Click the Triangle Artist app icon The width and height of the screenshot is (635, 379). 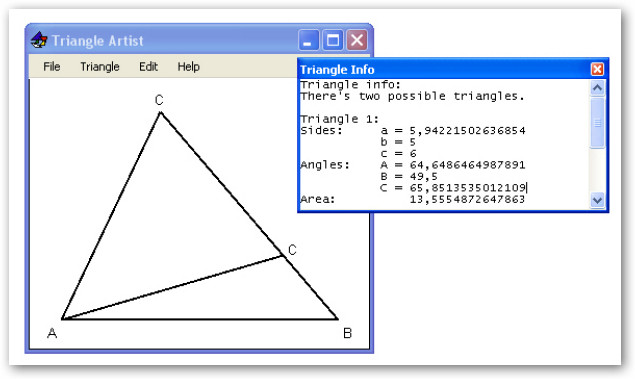pos(39,40)
